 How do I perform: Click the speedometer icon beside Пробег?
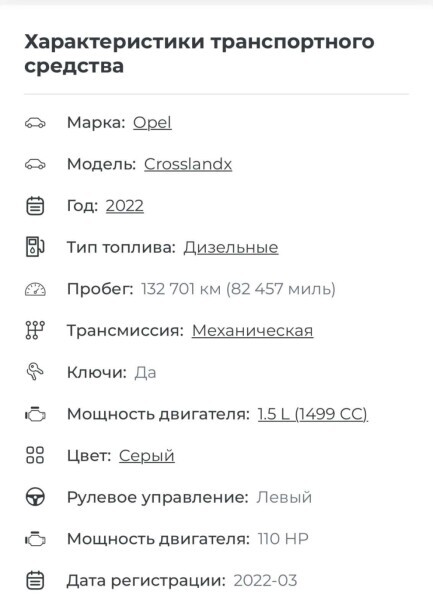coord(35,289)
